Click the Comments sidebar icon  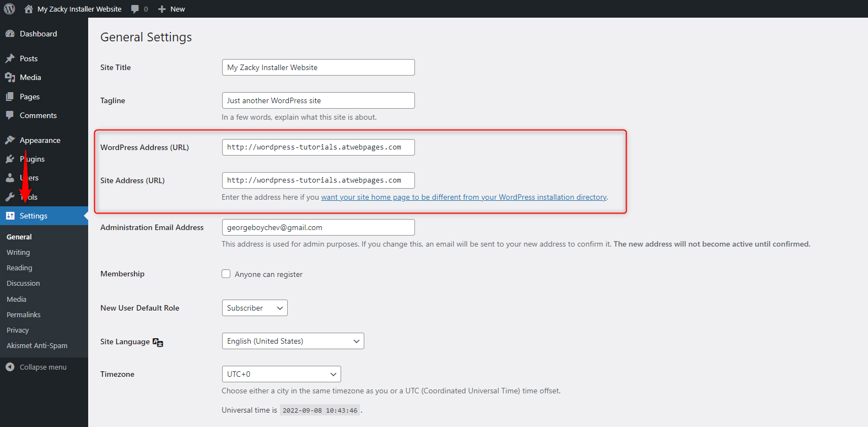(10, 115)
